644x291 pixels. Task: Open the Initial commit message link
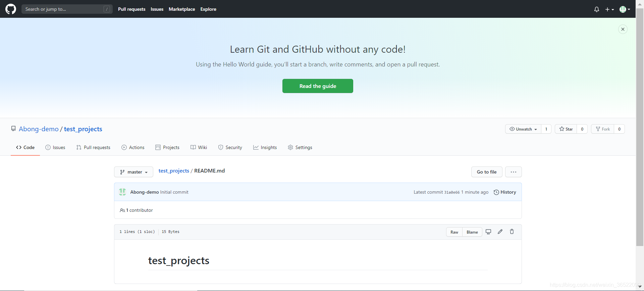[174, 192]
